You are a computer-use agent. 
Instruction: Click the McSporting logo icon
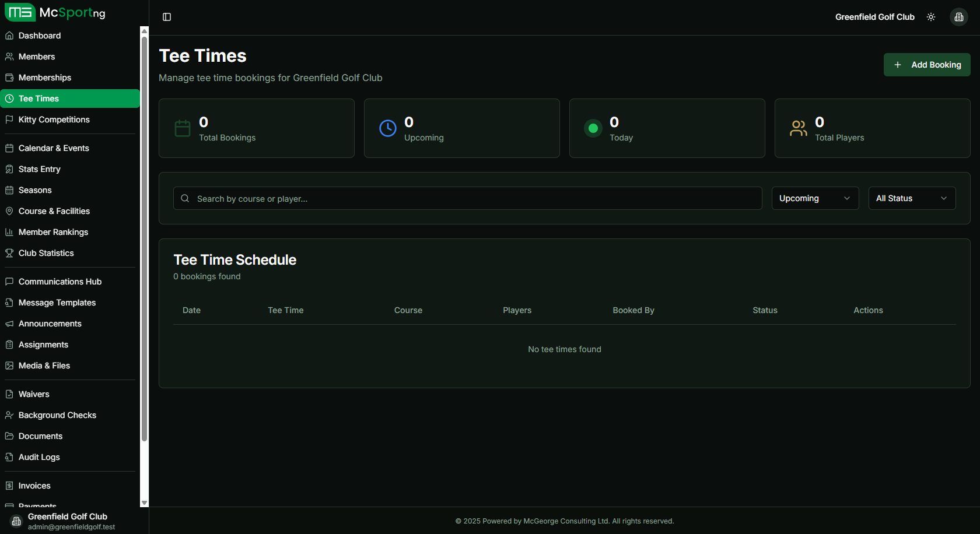tap(20, 12)
